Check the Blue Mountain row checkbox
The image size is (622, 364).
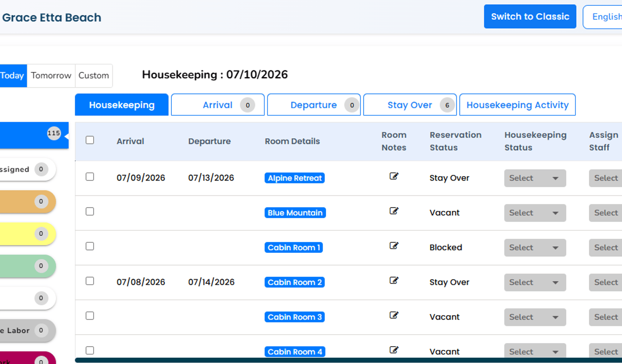coord(90,211)
